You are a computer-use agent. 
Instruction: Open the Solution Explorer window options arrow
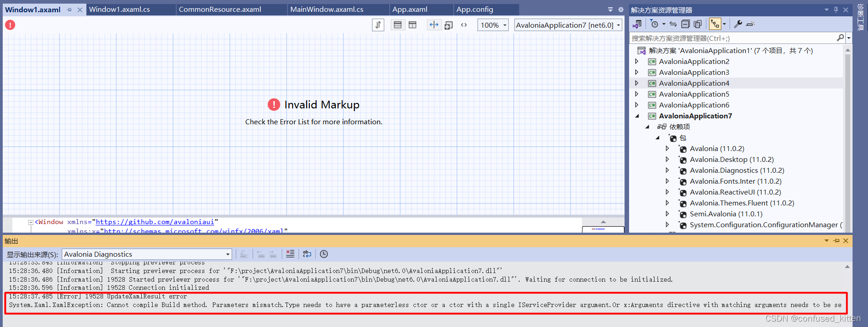click(x=827, y=10)
